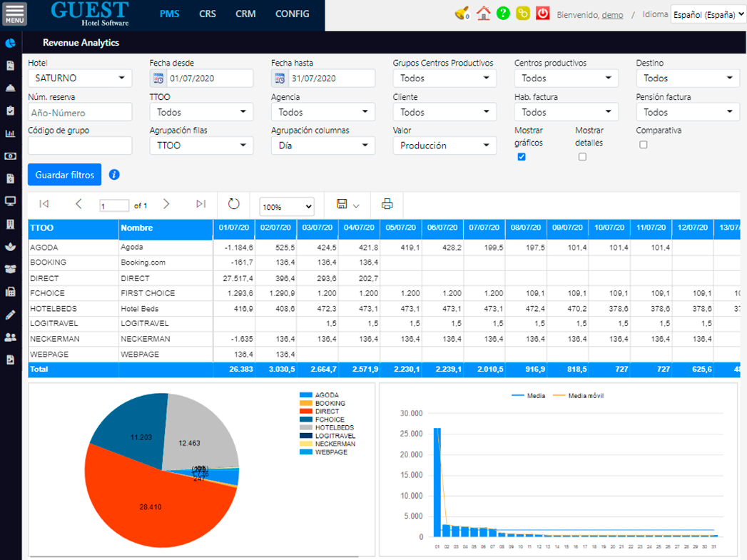Viewport: 747px width, 560px height.
Task: Log out with the red power icon
Action: pyautogui.click(x=543, y=14)
